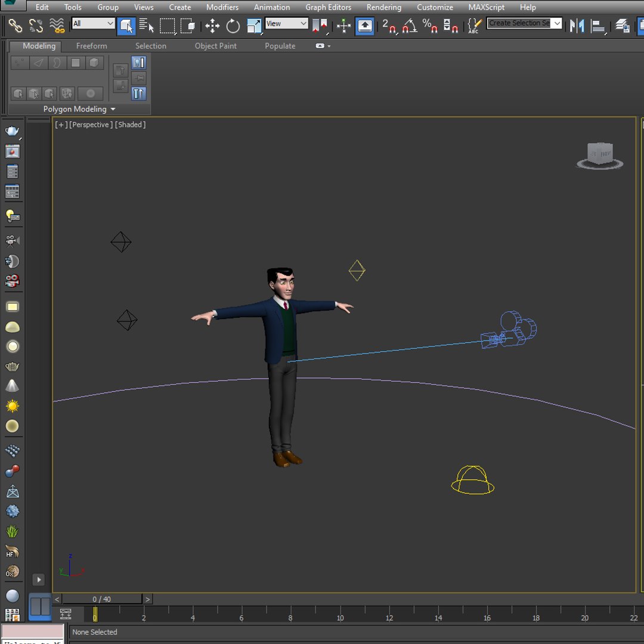The height and width of the screenshot is (644, 644).
Task: Click the particle array dots icon
Action: point(13,451)
